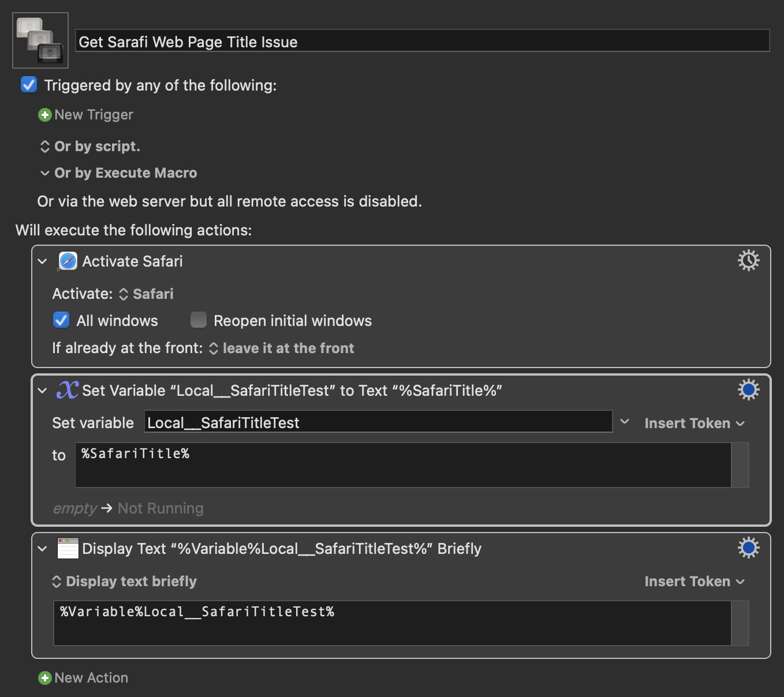Collapse the Display Text action
This screenshot has width=784, height=697.
pos(42,549)
